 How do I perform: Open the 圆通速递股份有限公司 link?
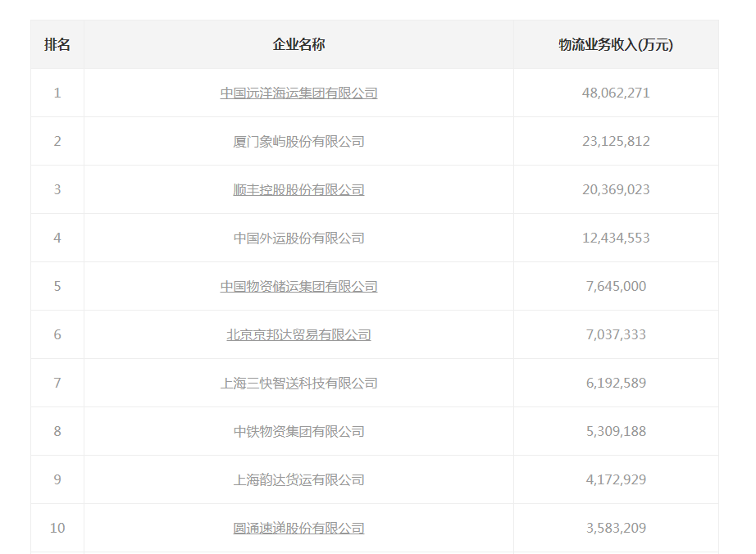(298, 529)
